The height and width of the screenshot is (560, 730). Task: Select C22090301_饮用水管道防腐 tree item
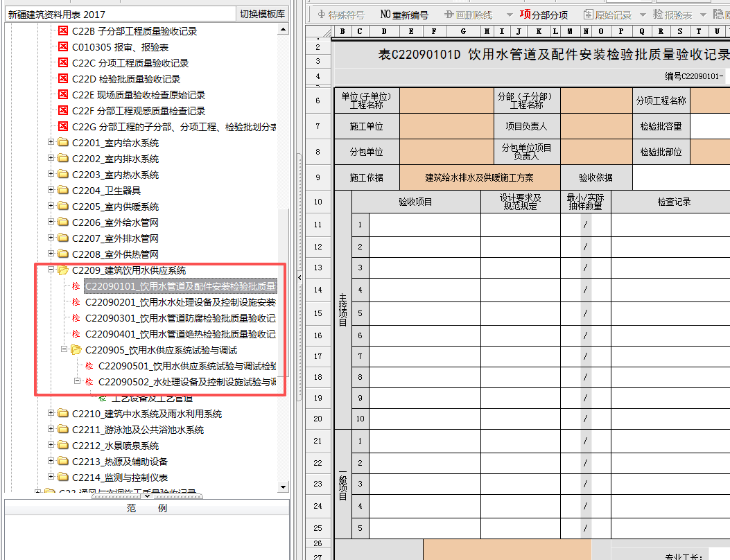180,318
